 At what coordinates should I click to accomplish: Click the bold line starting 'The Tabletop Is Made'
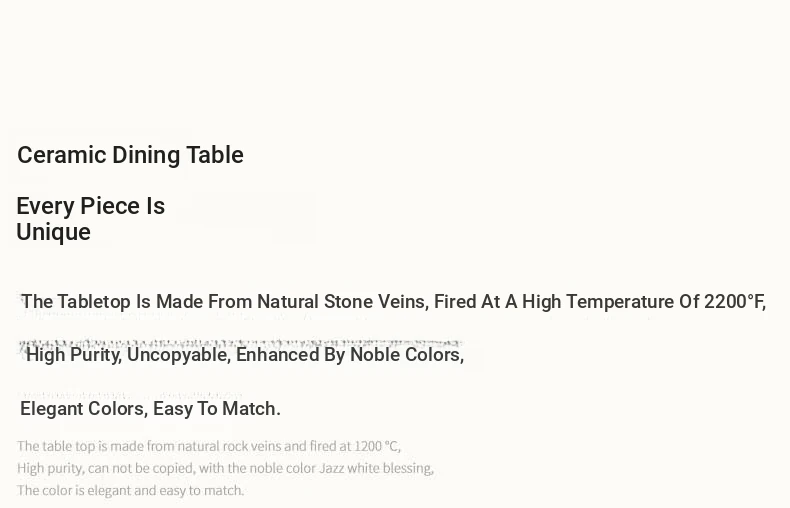tap(393, 302)
